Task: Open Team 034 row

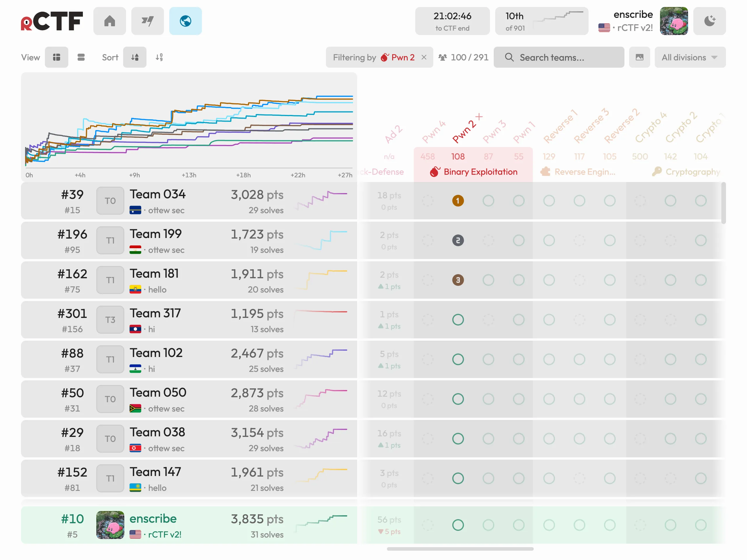Action: [189, 201]
